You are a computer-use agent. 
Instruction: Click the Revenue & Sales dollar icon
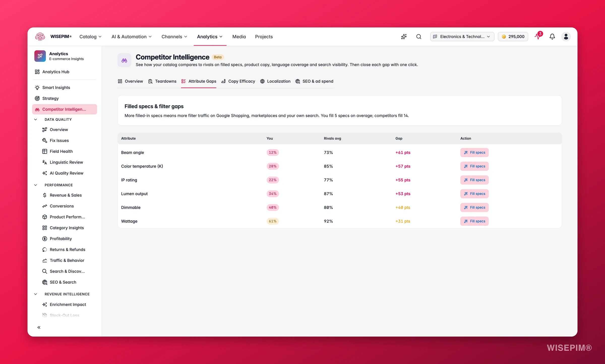click(45, 195)
